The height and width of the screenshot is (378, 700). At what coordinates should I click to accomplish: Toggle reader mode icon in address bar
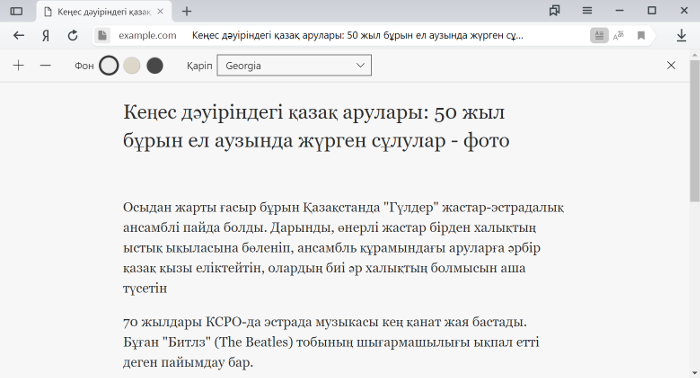pyautogui.click(x=599, y=35)
